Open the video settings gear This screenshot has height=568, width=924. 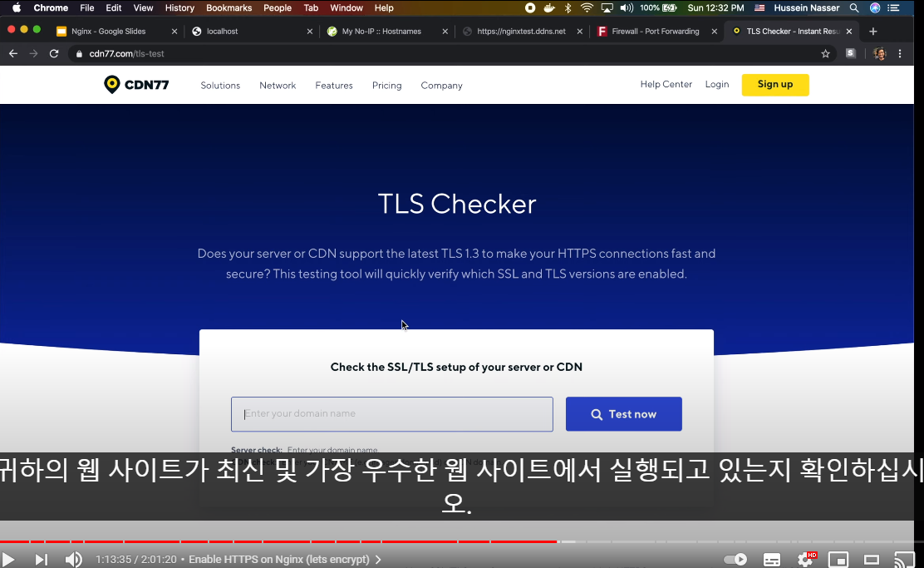[806, 559]
